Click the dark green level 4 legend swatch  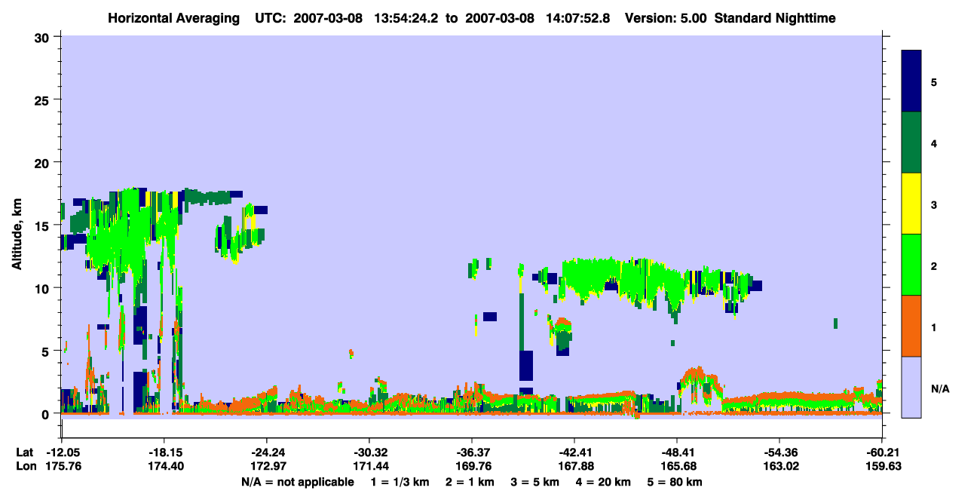pyautogui.click(x=912, y=143)
